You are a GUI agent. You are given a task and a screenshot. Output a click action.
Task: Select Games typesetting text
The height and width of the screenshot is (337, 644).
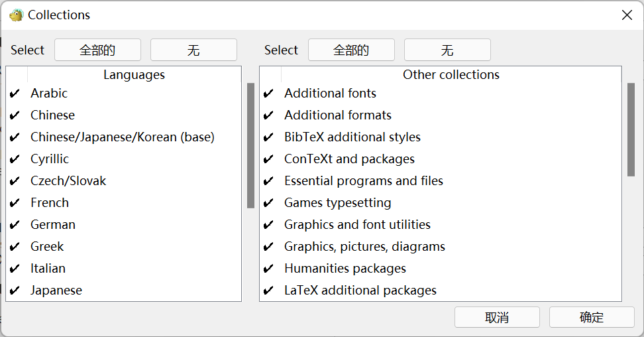click(x=338, y=203)
